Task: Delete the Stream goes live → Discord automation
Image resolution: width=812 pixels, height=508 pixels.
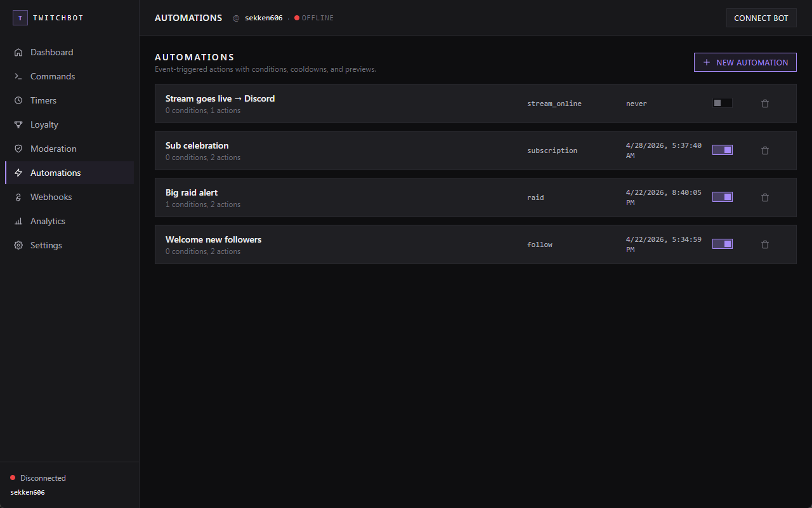Action: tap(765, 104)
